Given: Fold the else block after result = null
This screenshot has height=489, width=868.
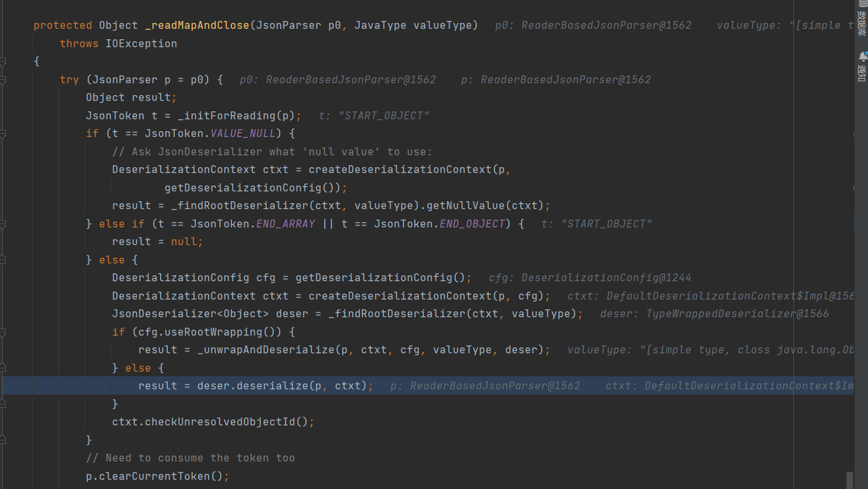Looking at the screenshot, I should (3, 260).
